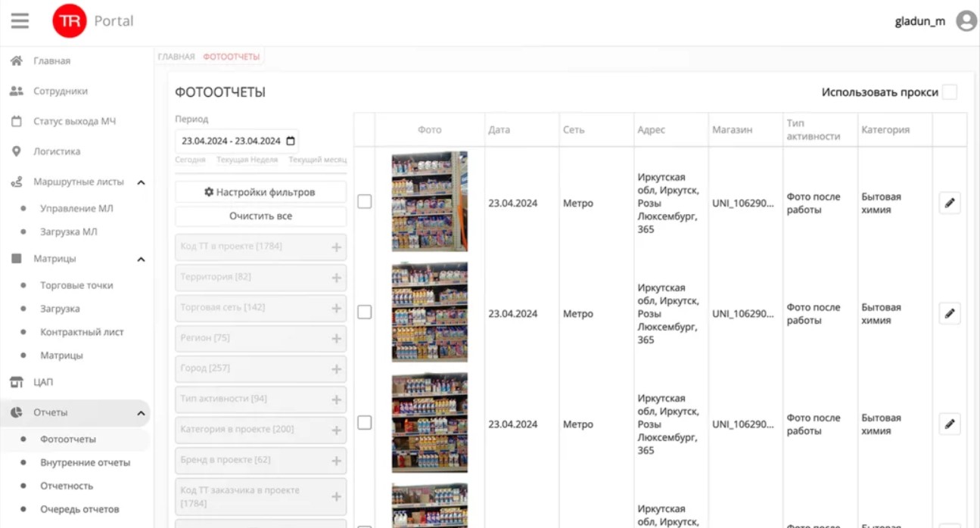Edit the third photo report row
The width and height of the screenshot is (980, 528).
[x=950, y=424]
